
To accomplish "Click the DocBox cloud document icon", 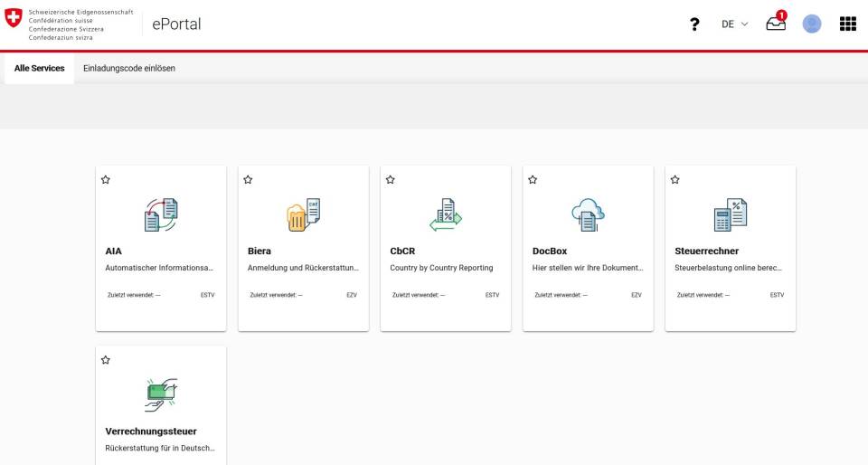I will (x=588, y=214).
